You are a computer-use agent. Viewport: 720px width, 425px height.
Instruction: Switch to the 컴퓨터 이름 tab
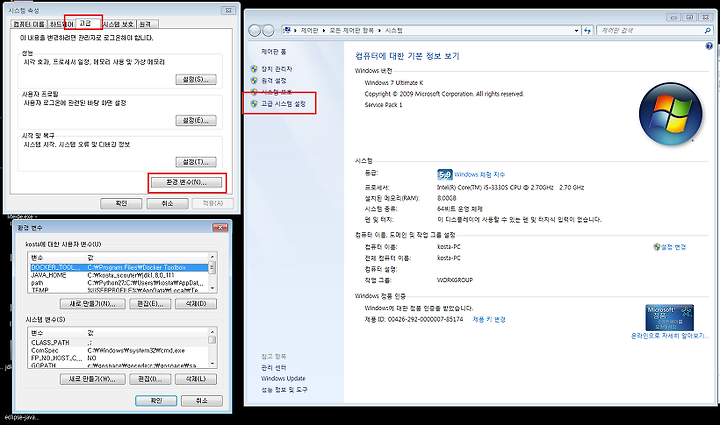[x=28, y=24]
